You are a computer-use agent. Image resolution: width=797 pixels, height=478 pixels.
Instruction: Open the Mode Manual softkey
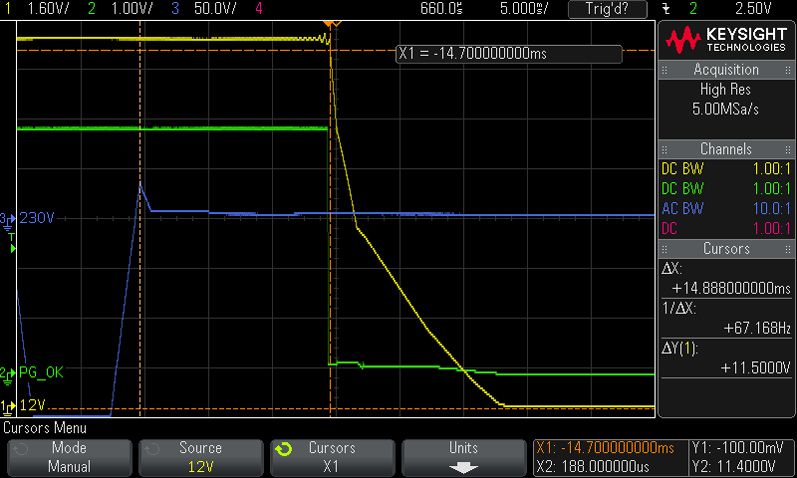tap(70, 457)
